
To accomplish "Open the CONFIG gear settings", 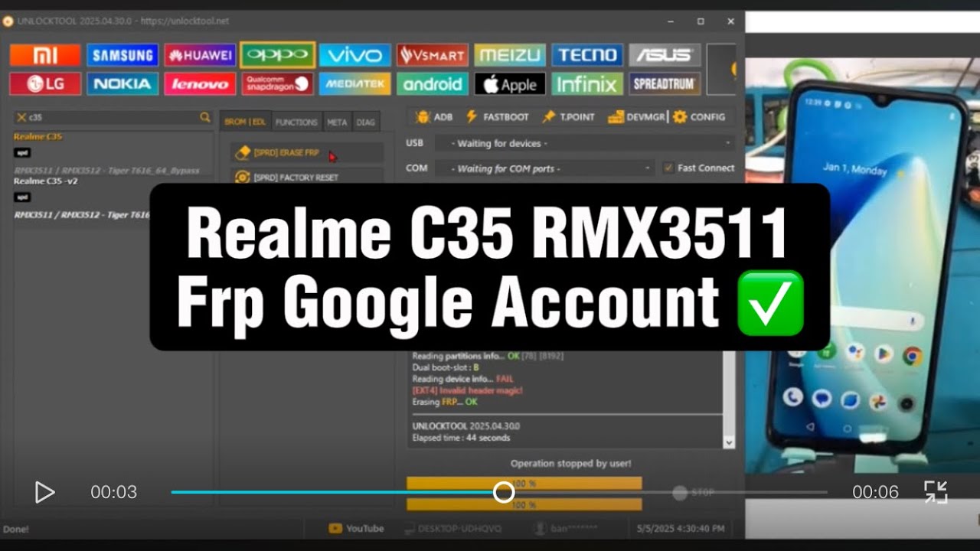I will [699, 117].
